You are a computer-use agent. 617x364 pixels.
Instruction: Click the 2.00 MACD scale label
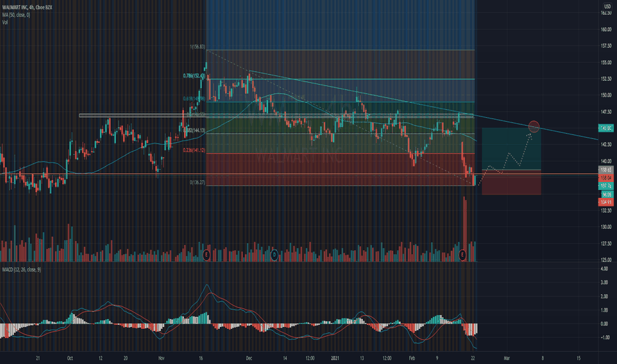pos(604,296)
